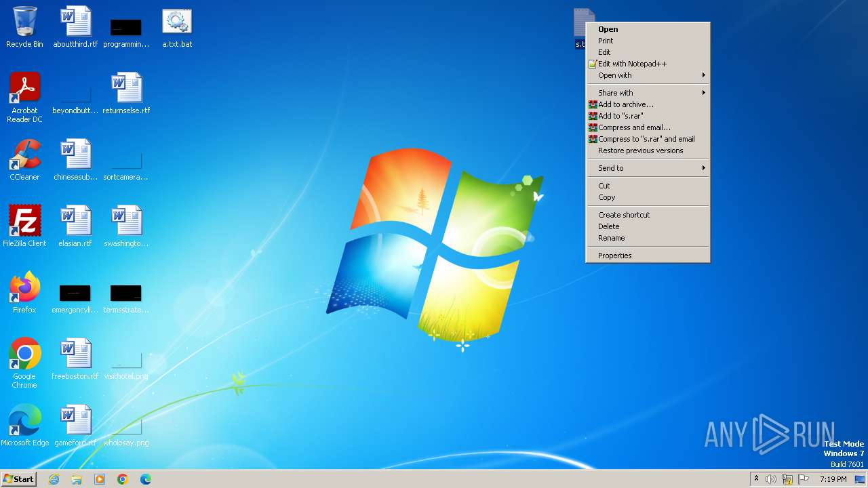This screenshot has width=868, height=488.
Task: Open Chrome from the taskbar
Action: 123,479
